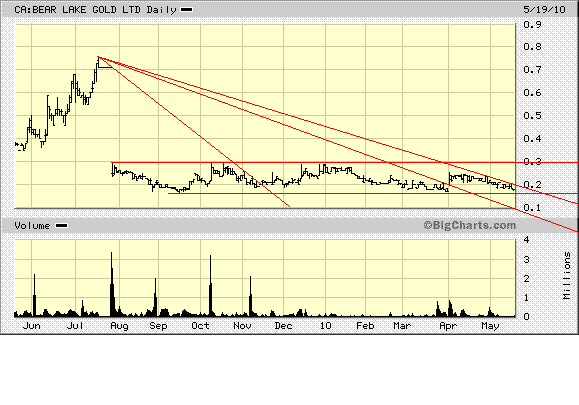The width and height of the screenshot is (579, 405).
Task: Click the May month label
Action: (490, 326)
